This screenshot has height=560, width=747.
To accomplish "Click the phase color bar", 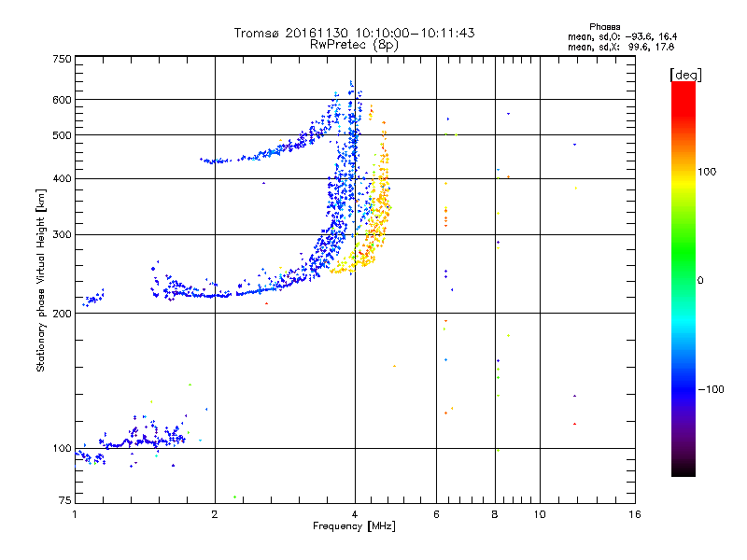I will (684, 278).
